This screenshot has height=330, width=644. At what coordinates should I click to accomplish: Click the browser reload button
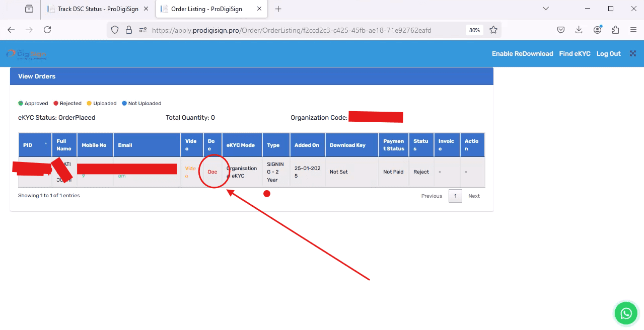(47, 30)
